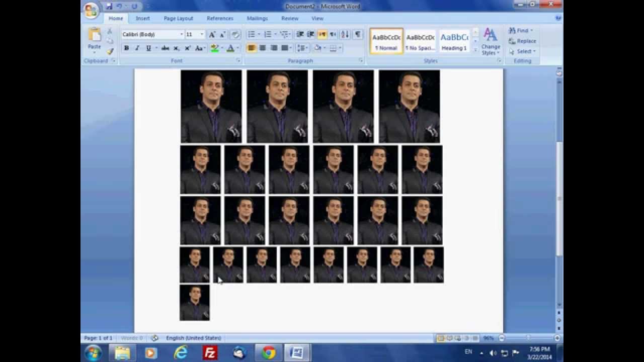Expand the bullets list dropdown arrow
Image resolution: width=644 pixels, height=362 pixels.
(x=259, y=34)
